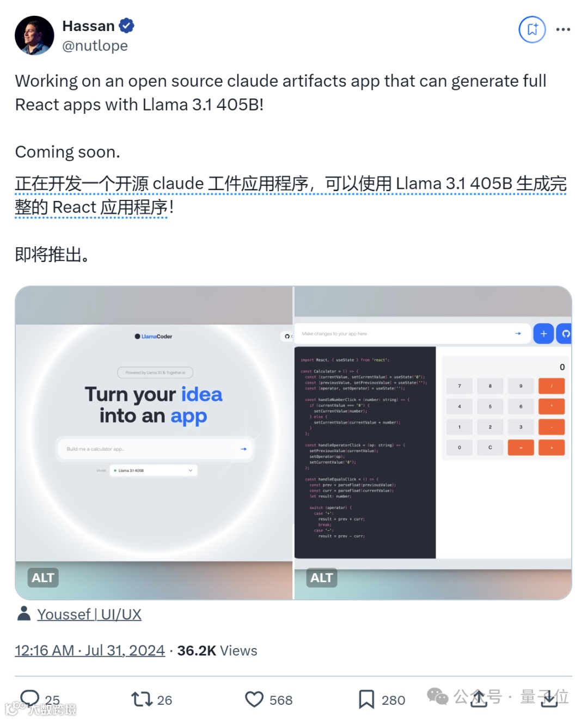Click the blue plus button in the right image

[543, 334]
